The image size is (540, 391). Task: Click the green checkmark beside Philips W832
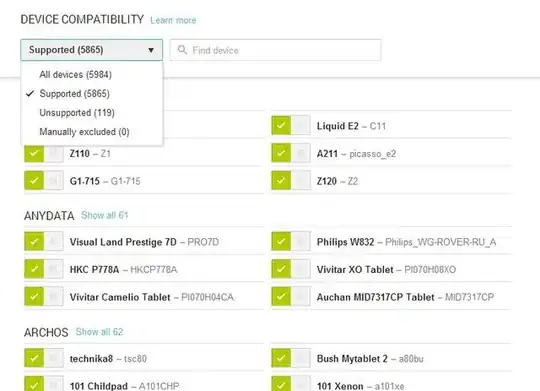click(281, 241)
